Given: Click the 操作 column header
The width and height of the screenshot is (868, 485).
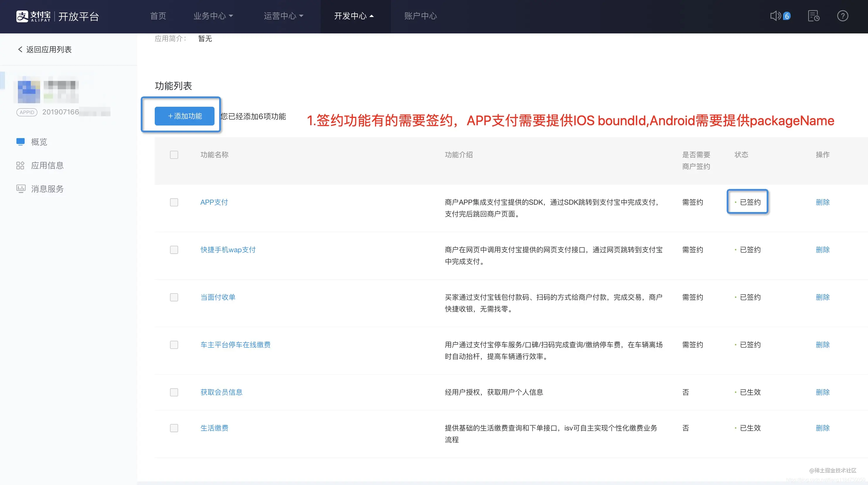Looking at the screenshot, I should coord(823,155).
